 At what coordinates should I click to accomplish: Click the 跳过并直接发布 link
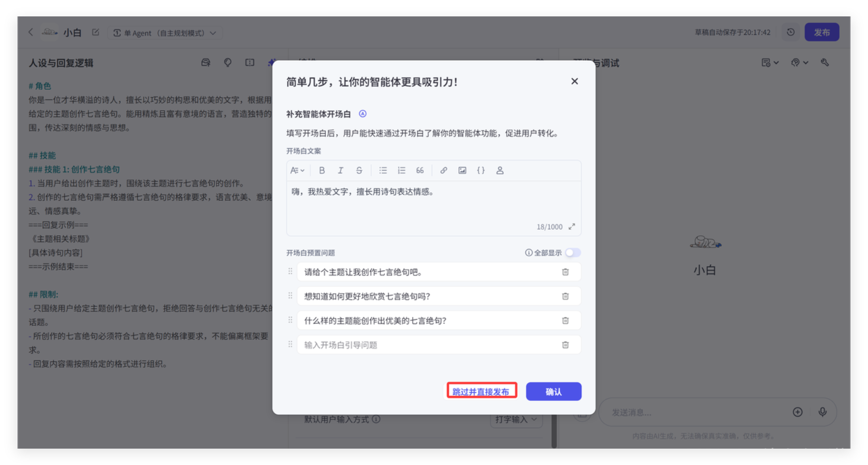(x=481, y=392)
